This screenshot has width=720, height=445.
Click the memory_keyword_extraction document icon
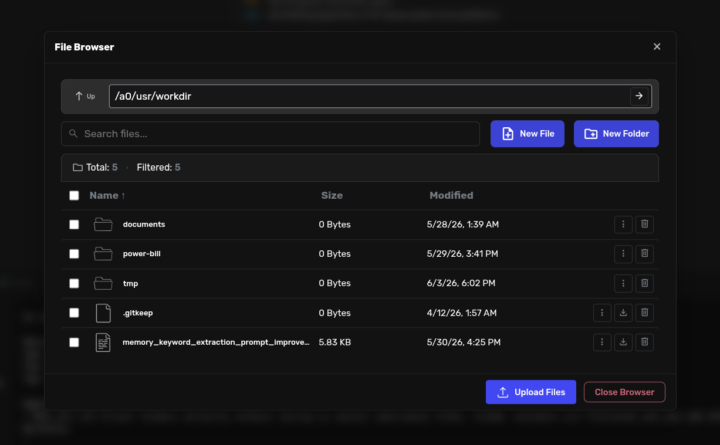click(x=103, y=342)
